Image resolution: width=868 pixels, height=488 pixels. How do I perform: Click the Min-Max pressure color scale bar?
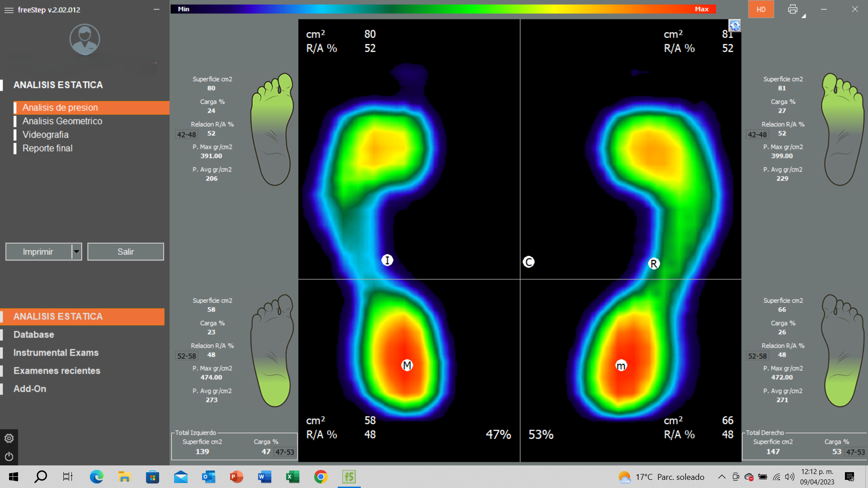(443, 9)
